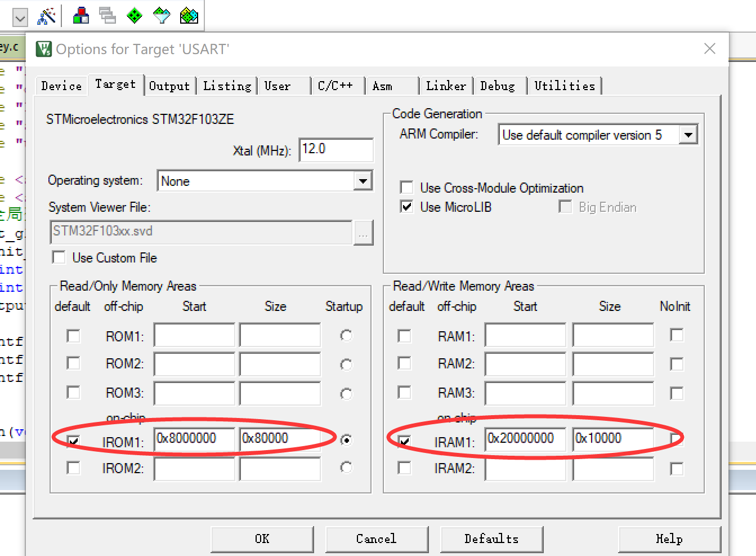Image resolution: width=756 pixels, height=556 pixels.
Task: Select the ROM1 Startup radio button
Action: tap(346, 335)
